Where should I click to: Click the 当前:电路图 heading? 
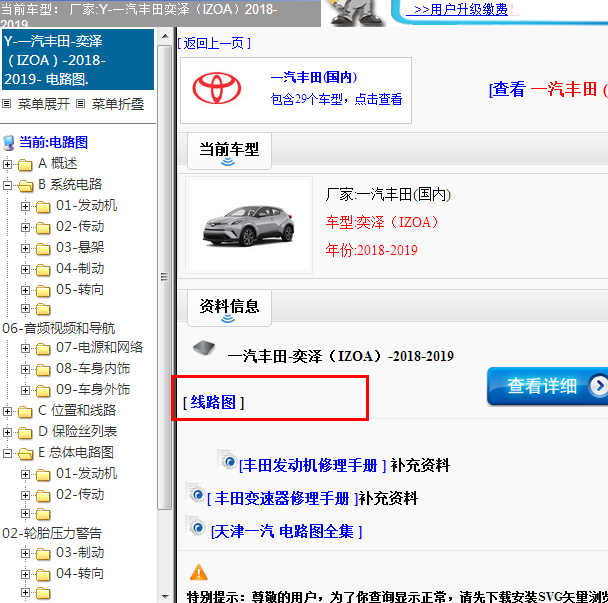pyautogui.click(x=54, y=142)
